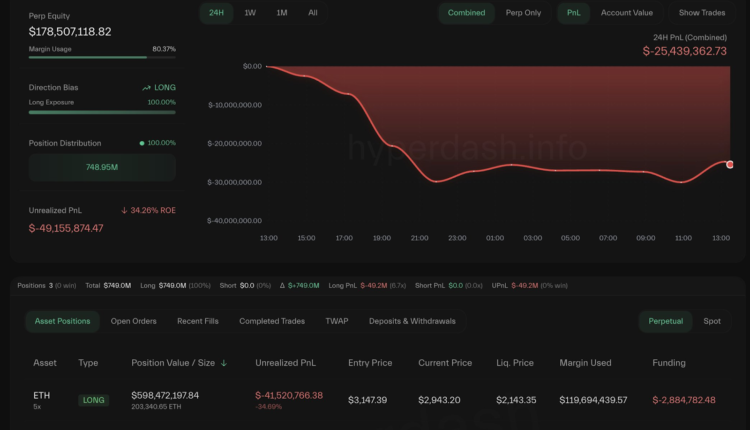Click the red down arrow next to ROE
The height and width of the screenshot is (430, 750).
point(124,210)
